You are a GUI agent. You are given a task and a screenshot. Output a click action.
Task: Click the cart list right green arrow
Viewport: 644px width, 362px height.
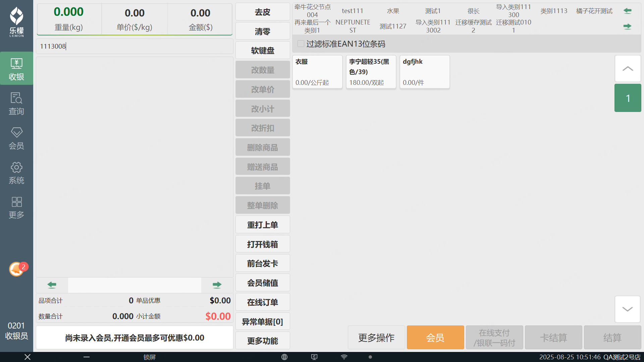coord(217,285)
